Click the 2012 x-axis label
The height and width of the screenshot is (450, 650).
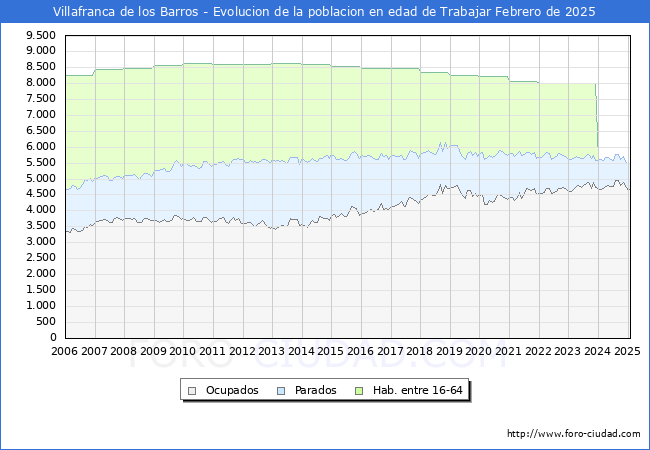pyautogui.click(x=242, y=351)
